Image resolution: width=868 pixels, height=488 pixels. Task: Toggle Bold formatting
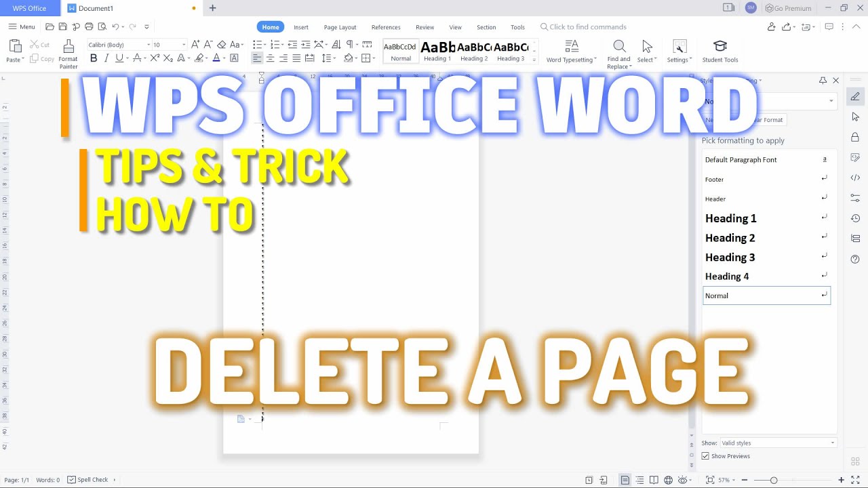pyautogui.click(x=93, y=58)
